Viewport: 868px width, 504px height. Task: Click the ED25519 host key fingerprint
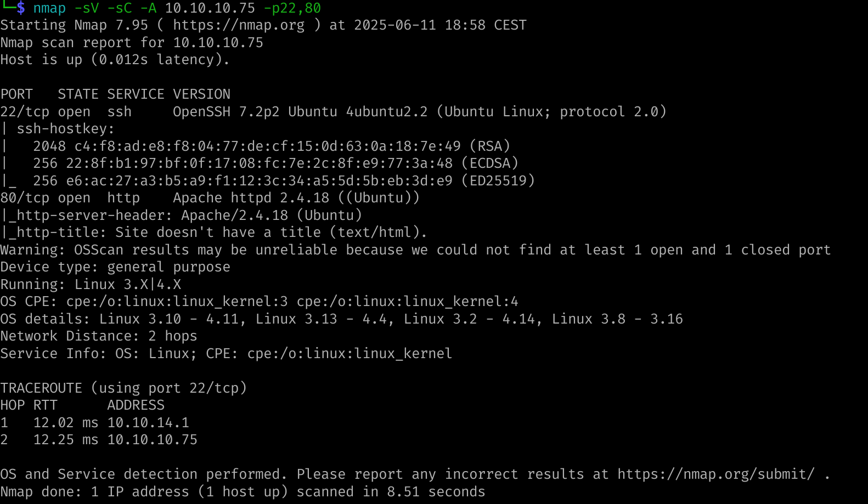(x=259, y=181)
